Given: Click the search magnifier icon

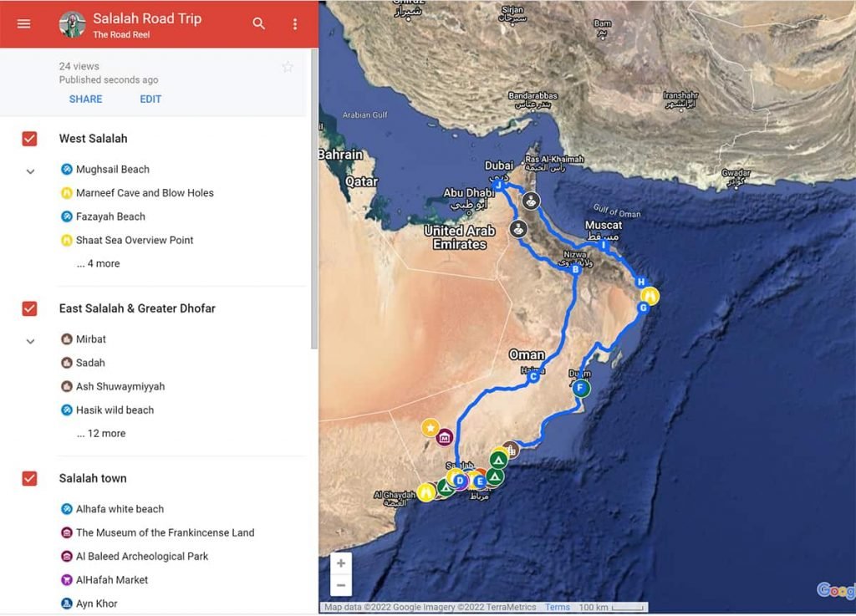Looking at the screenshot, I should [x=259, y=23].
